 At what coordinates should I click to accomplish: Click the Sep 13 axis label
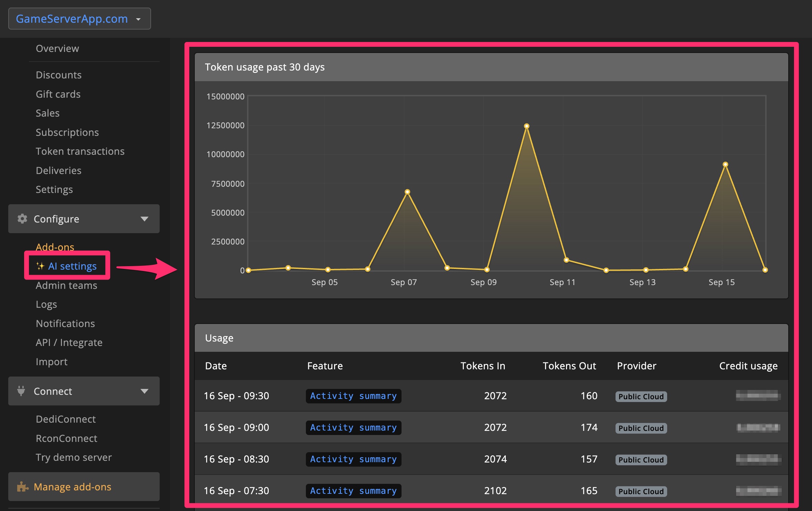tap(642, 282)
